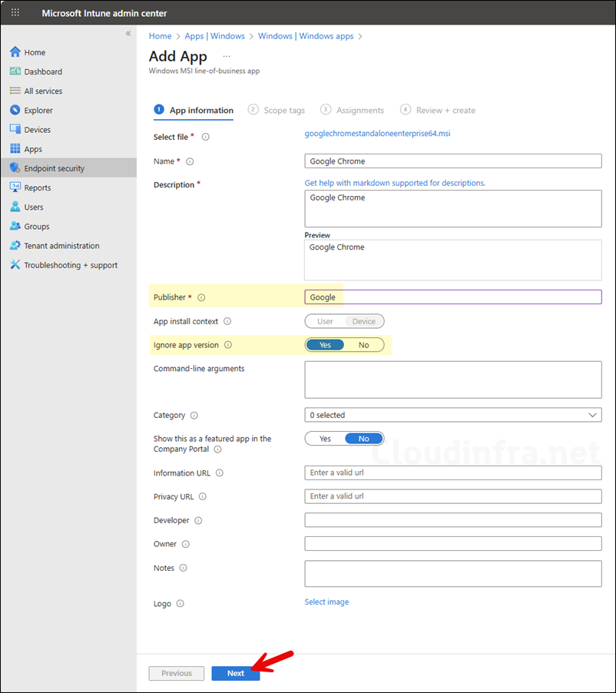
Task: Click the info icon next to Publisher
Action: pos(201,297)
